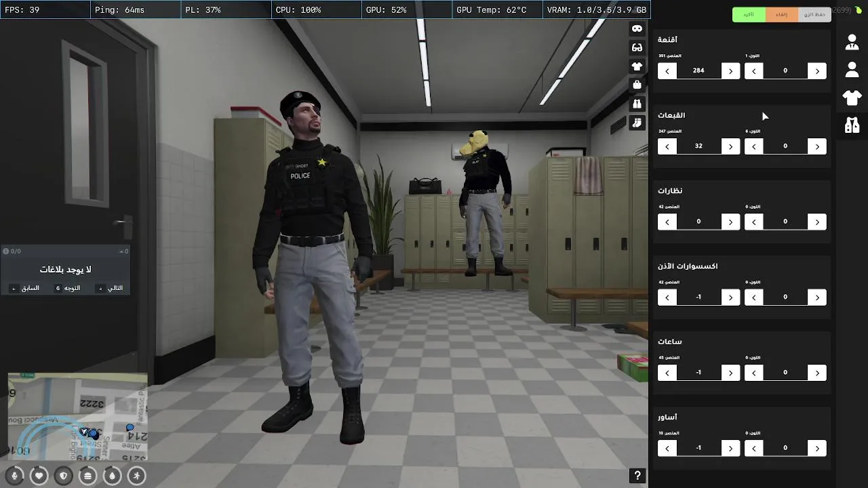Click the FPS: 39 overlay readout
This screenshot has height=488, width=868.
(45, 9)
